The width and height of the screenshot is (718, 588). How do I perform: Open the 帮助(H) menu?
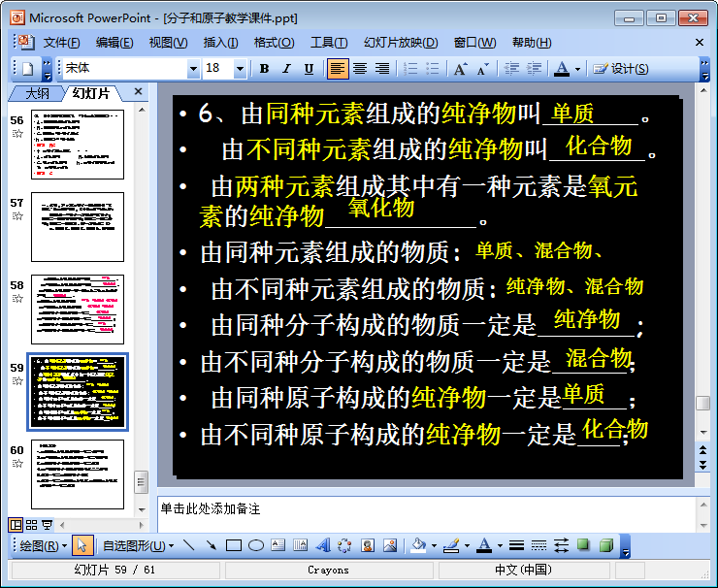click(532, 43)
